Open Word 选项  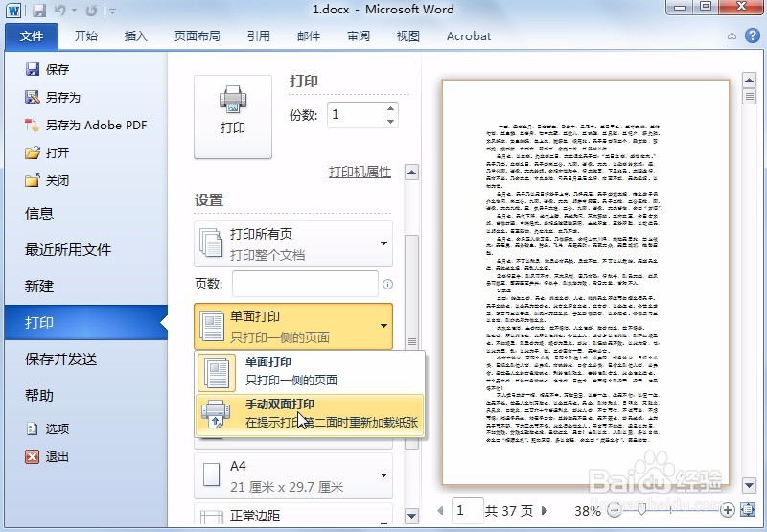point(47,428)
